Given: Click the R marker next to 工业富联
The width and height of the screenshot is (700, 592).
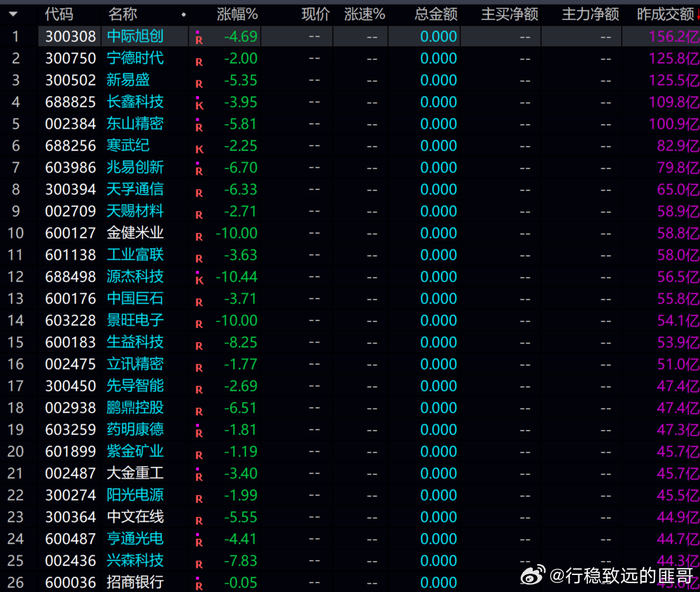Looking at the screenshot, I should tap(199, 259).
